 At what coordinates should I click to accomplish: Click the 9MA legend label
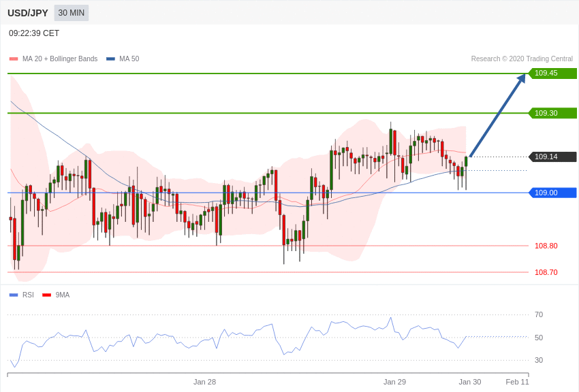tap(63, 295)
